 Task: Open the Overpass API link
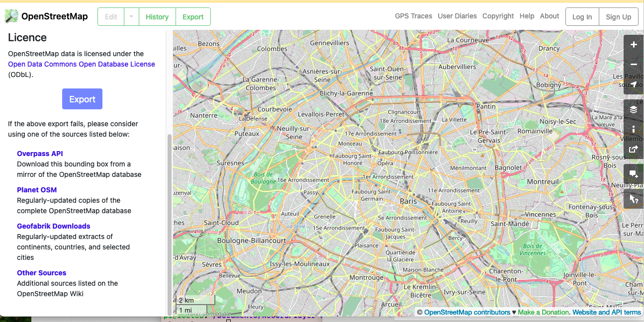tap(40, 154)
